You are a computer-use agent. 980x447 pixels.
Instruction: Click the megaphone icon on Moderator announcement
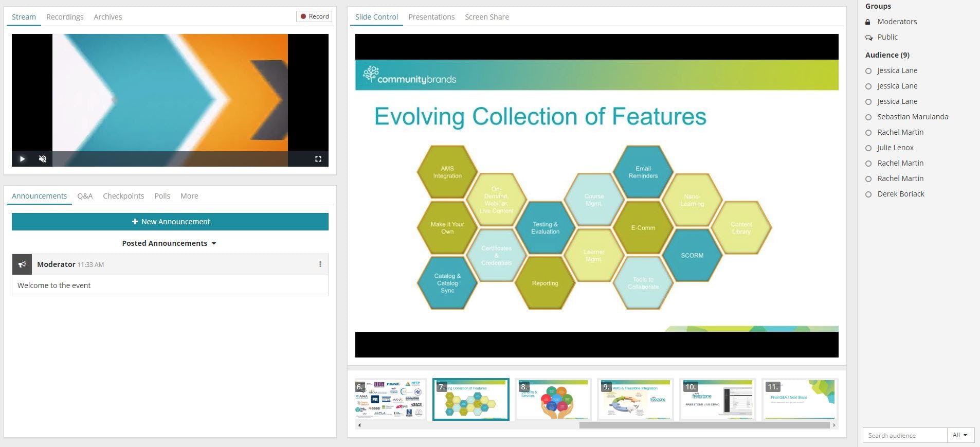pos(22,264)
